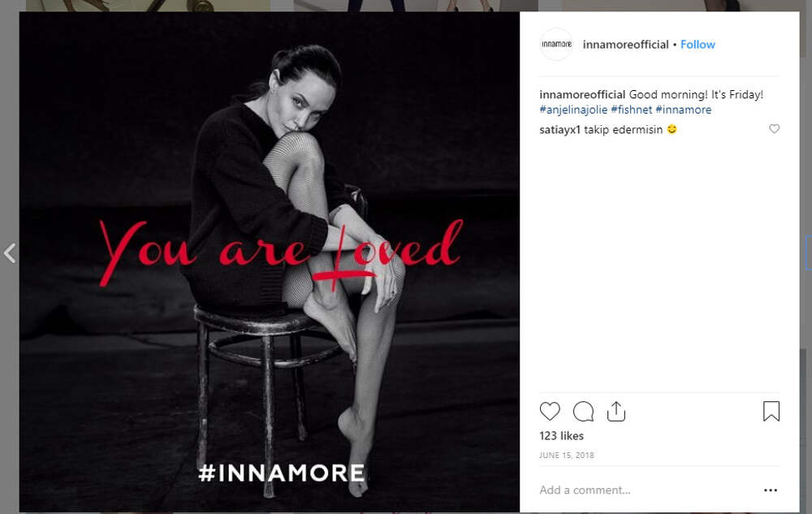Open the #anjelinajolie hashtag
812x514 pixels.
(572, 110)
